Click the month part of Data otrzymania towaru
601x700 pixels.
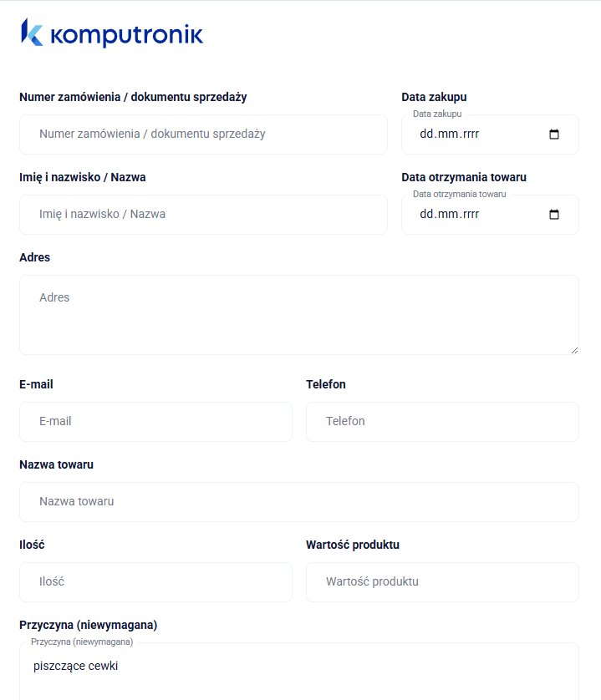(x=447, y=215)
